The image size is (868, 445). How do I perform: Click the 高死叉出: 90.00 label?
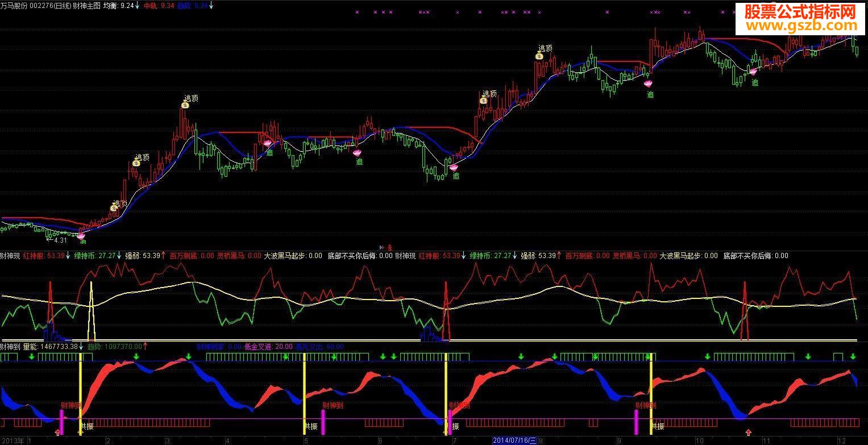coord(319,346)
